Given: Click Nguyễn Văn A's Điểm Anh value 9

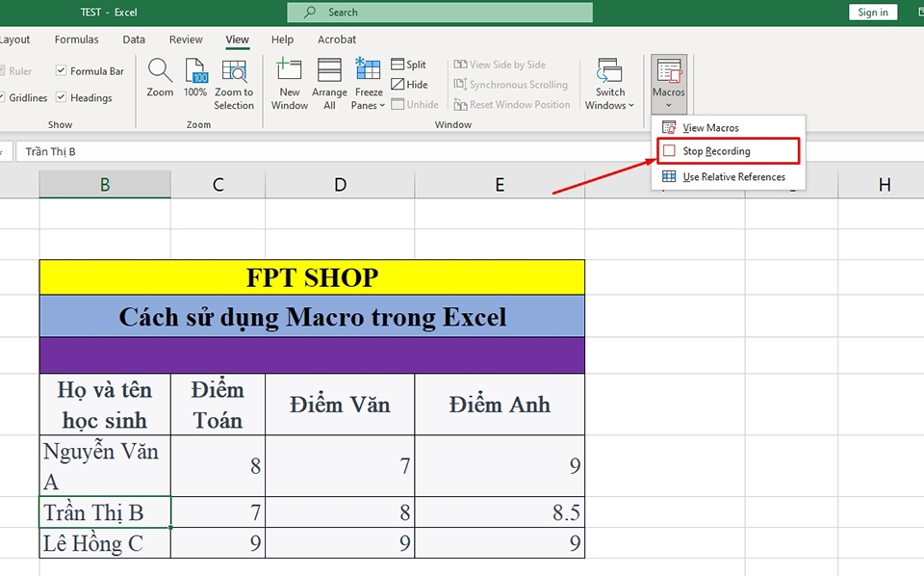Looking at the screenshot, I should click(500, 466).
